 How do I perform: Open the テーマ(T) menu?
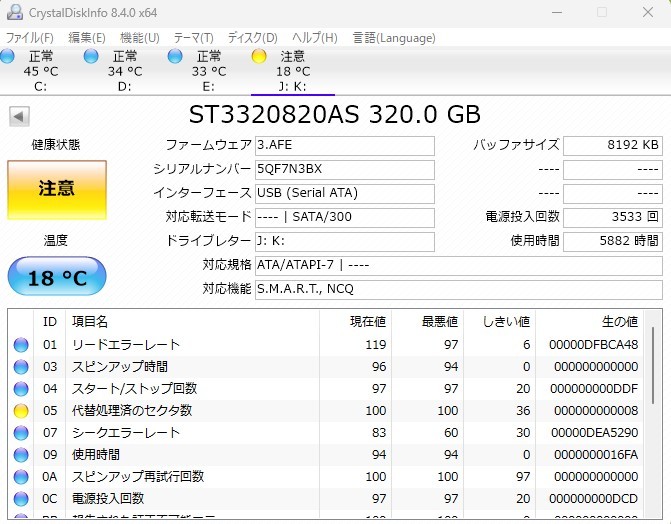[x=193, y=38]
